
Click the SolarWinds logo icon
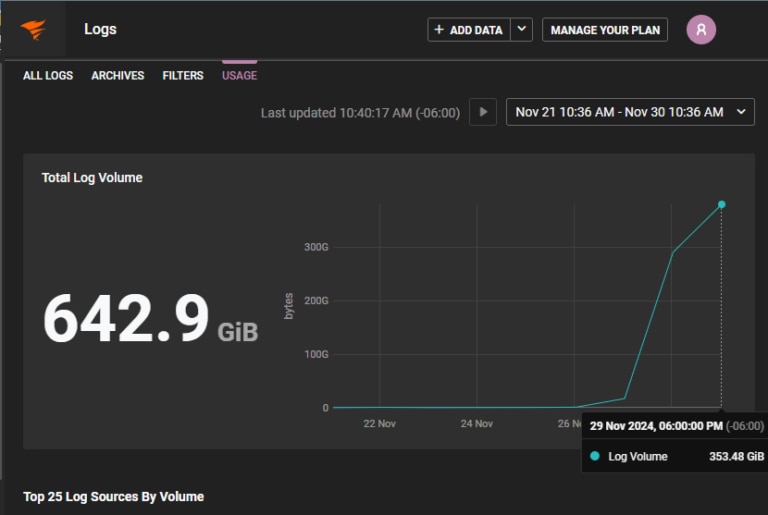(33, 29)
